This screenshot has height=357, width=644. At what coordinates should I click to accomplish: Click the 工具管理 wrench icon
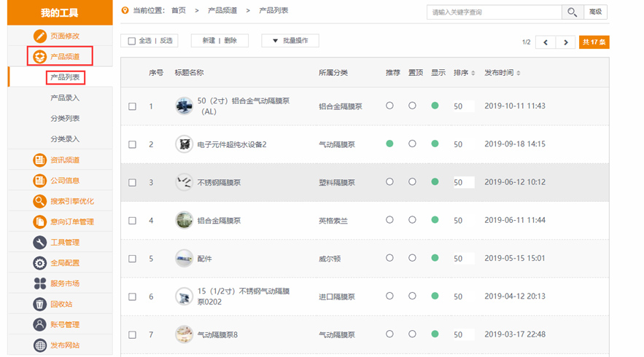[x=40, y=242]
